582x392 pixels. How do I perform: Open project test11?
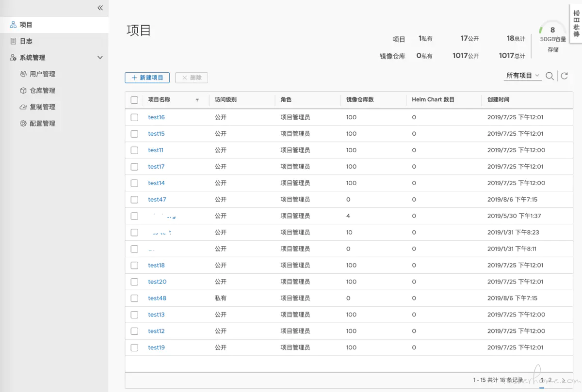156,150
